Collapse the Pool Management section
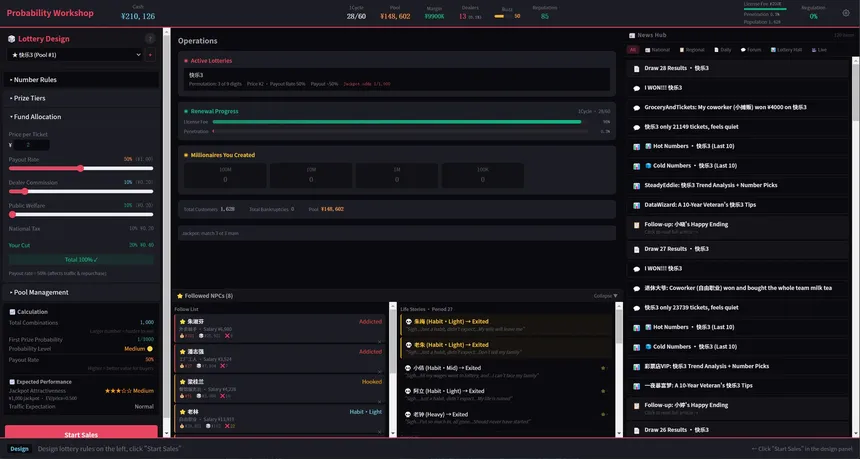 82,292
